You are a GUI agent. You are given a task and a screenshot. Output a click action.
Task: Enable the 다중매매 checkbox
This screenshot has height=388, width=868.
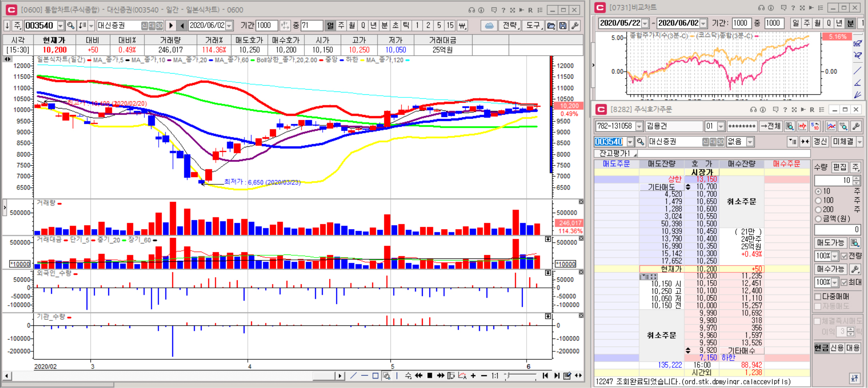pyautogui.click(x=818, y=296)
